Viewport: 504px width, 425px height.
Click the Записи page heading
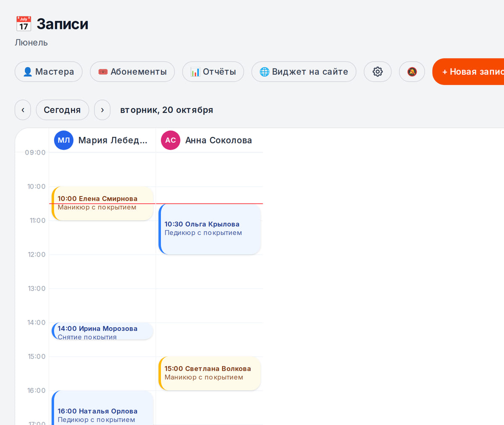click(63, 24)
